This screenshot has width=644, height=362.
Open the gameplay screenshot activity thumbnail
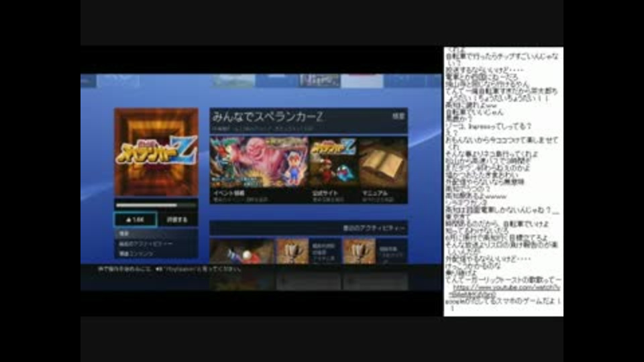point(242,251)
